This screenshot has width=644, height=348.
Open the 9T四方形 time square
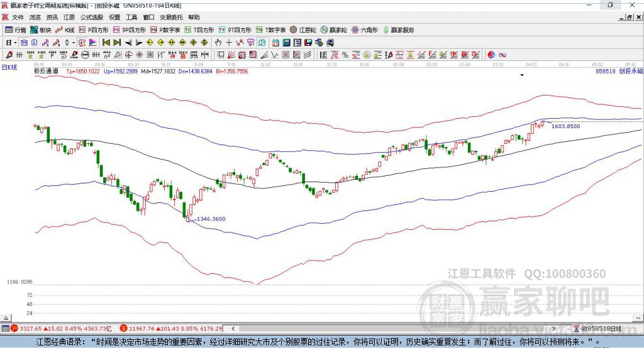(x=235, y=30)
